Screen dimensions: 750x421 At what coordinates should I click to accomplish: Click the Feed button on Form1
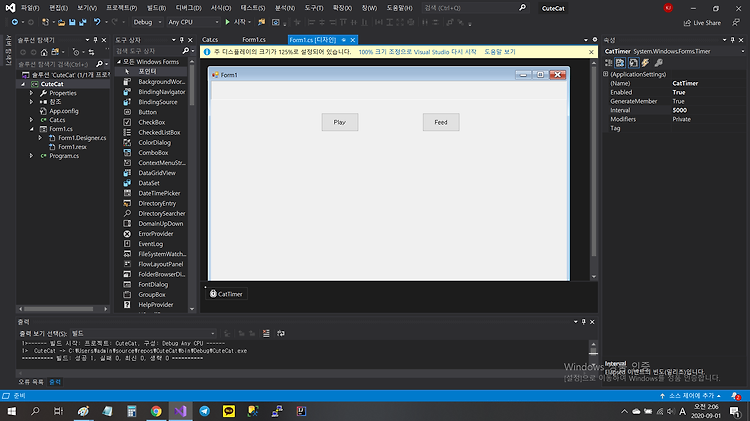pyautogui.click(x=441, y=122)
